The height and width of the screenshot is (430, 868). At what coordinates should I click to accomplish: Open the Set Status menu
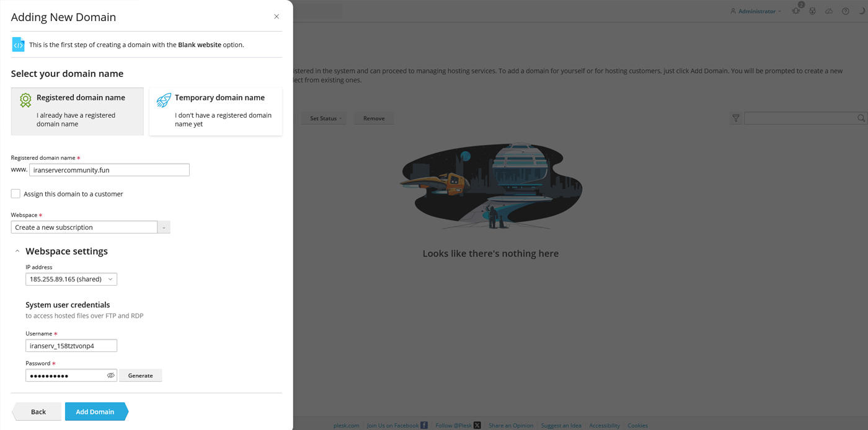(x=325, y=118)
